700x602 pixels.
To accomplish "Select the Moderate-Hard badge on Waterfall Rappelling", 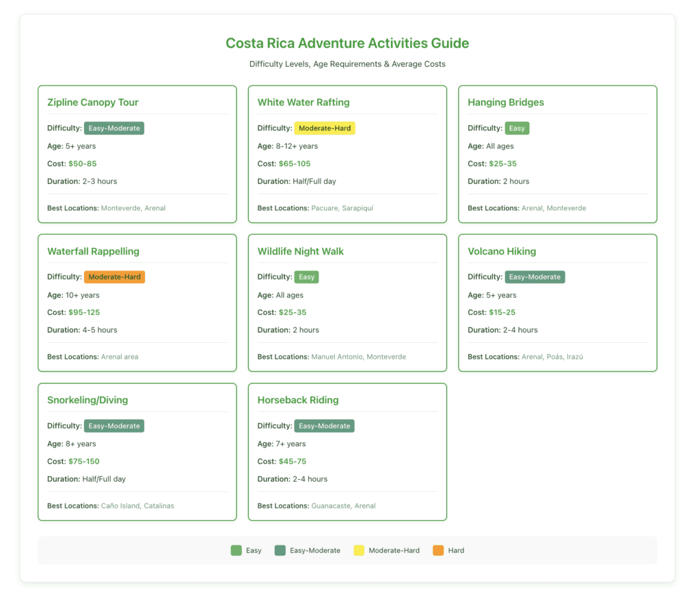I will pos(114,277).
